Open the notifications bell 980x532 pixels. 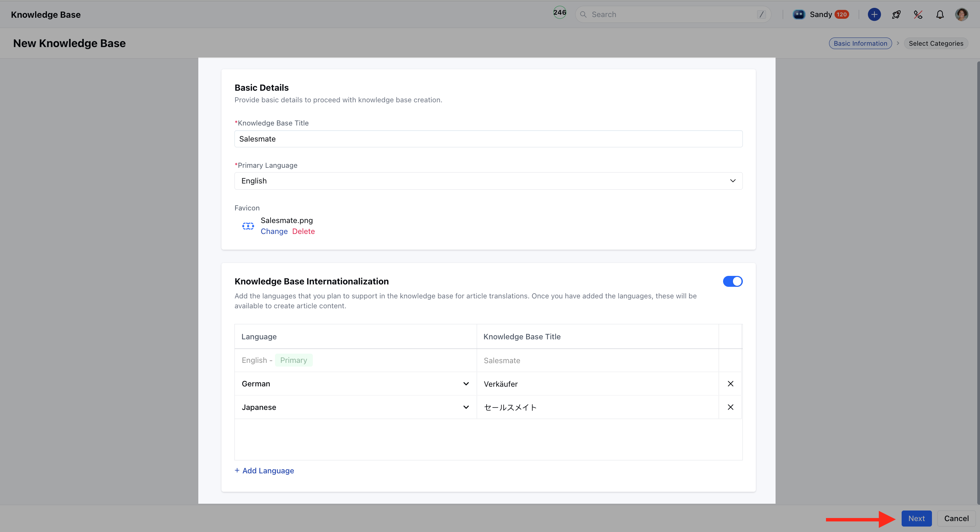coord(940,14)
